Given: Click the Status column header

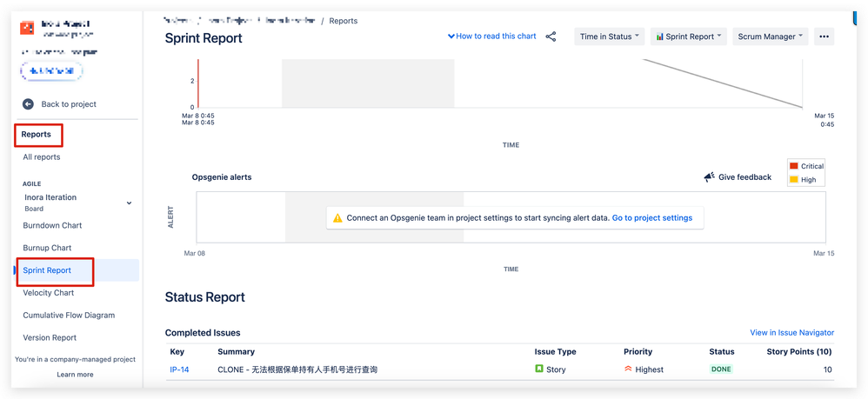Looking at the screenshot, I should click(722, 351).
